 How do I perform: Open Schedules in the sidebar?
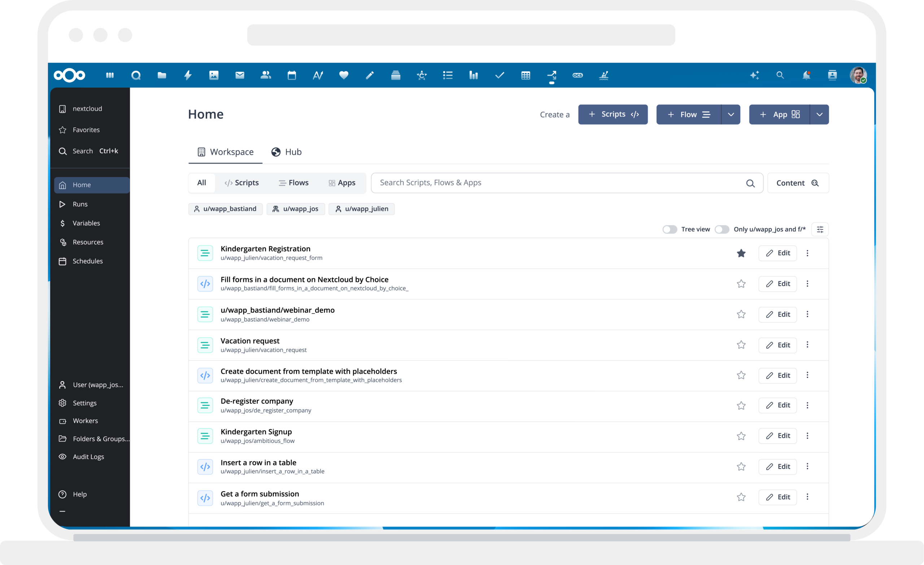(x=88, y=261)
